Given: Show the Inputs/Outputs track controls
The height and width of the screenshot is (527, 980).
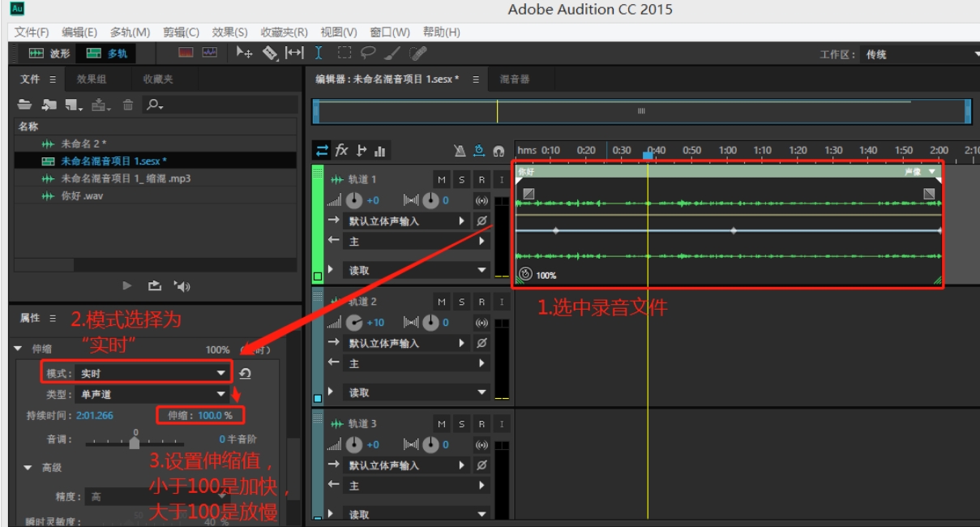Looking at the screenshot, I should coord(323,150).
